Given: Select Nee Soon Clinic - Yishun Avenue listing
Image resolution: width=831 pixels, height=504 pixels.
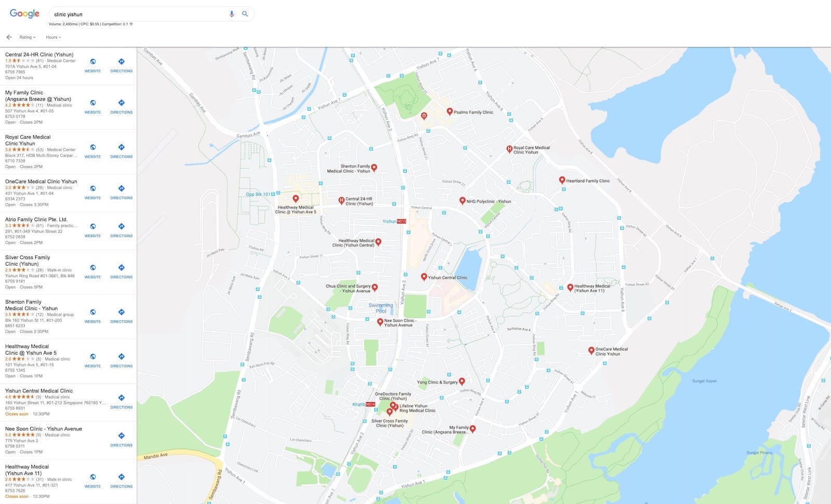Looking at the screenshot, I should click(44, 429).
